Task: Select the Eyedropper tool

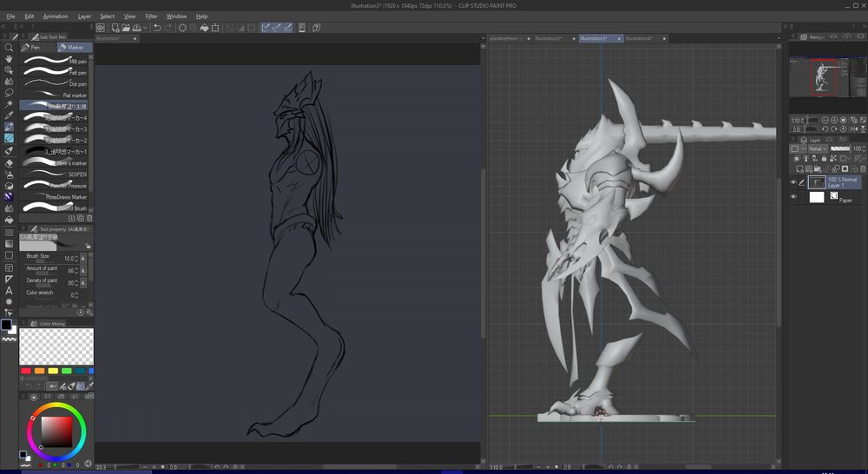Action: coord(9,115)
